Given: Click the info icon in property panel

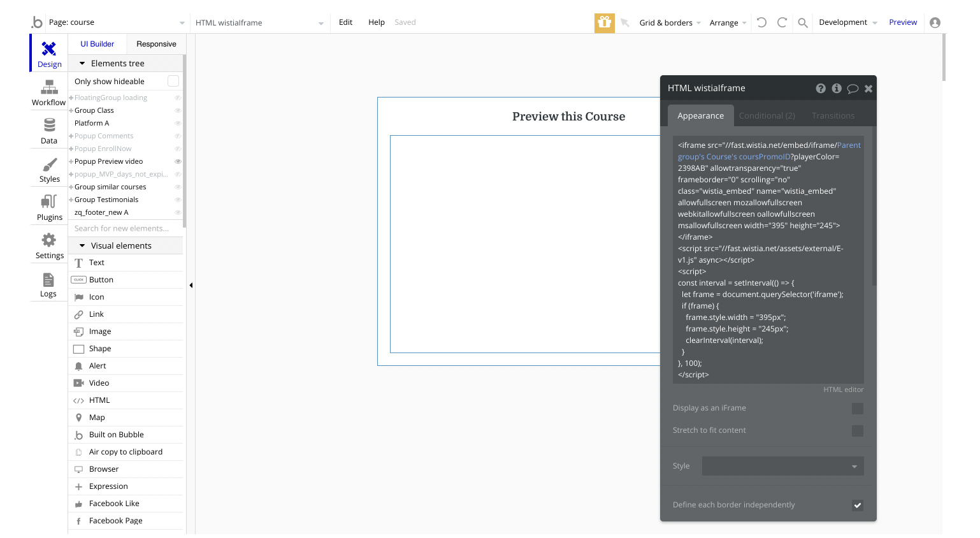Looking at the screenshot, I should [837, 89].
